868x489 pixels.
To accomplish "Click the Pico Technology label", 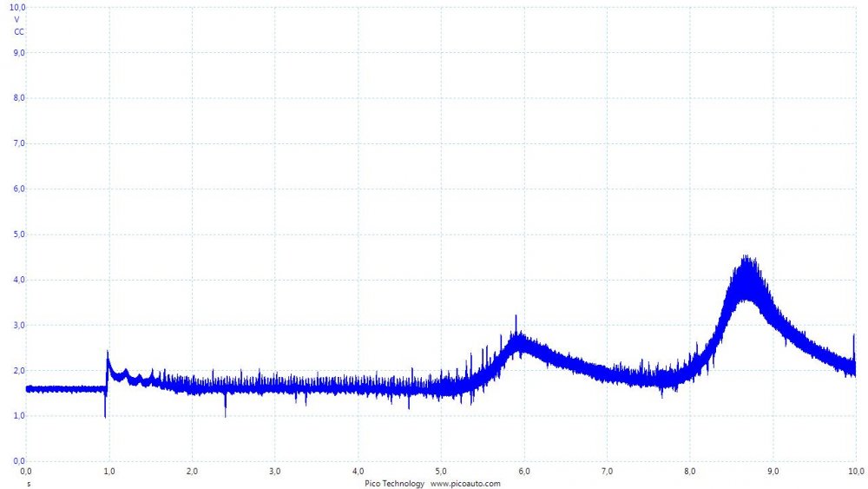I will coord(394,484).
